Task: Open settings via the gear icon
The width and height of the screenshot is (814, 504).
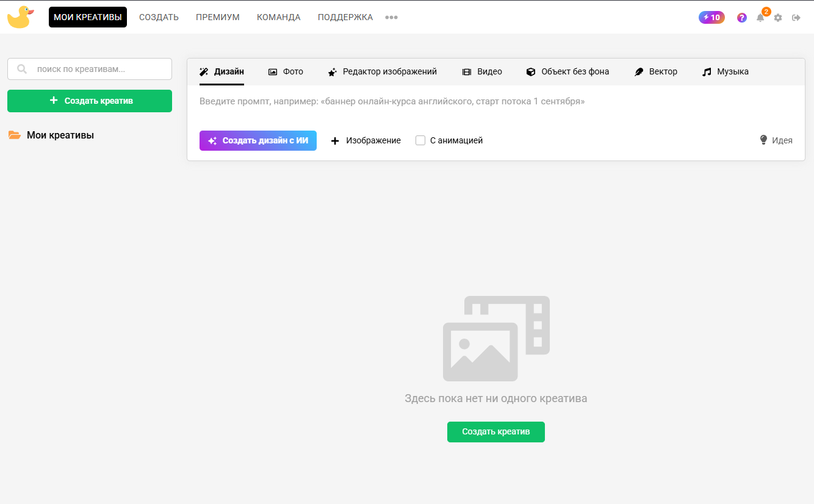Action: click(x=778, y=18)
